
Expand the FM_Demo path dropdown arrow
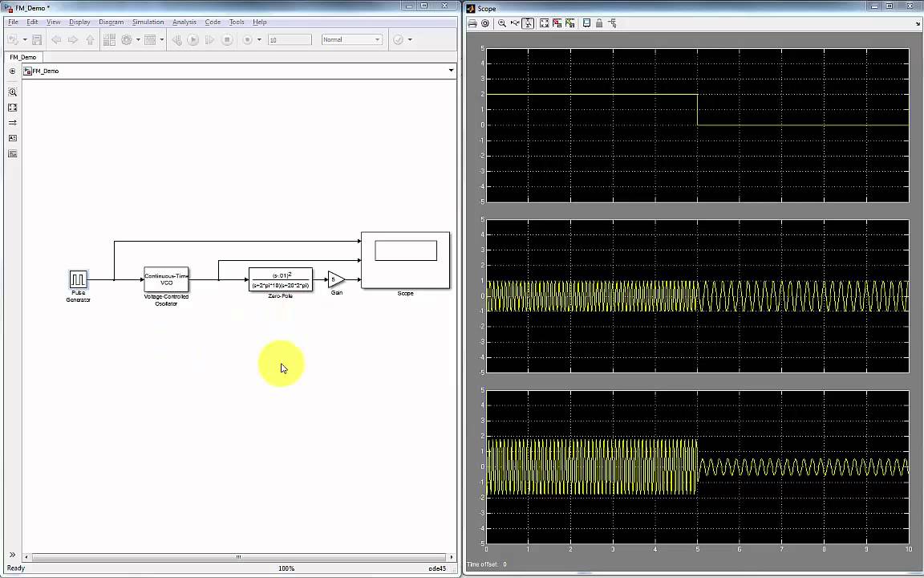[451, 71]
